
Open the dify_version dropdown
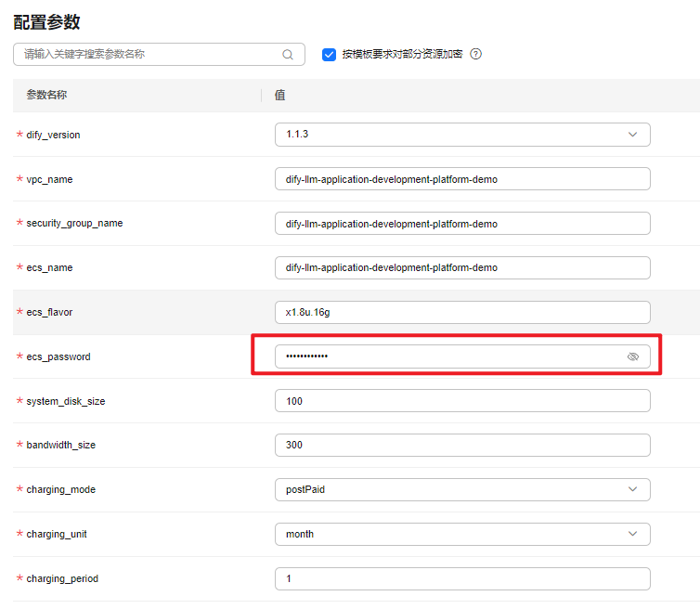tap(462, 135)
